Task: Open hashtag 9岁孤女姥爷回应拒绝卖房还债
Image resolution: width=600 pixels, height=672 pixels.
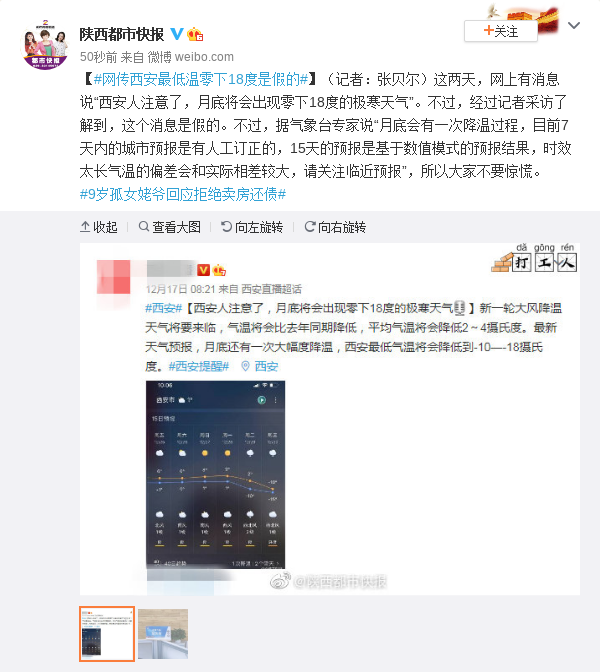Action: (183, 195)
